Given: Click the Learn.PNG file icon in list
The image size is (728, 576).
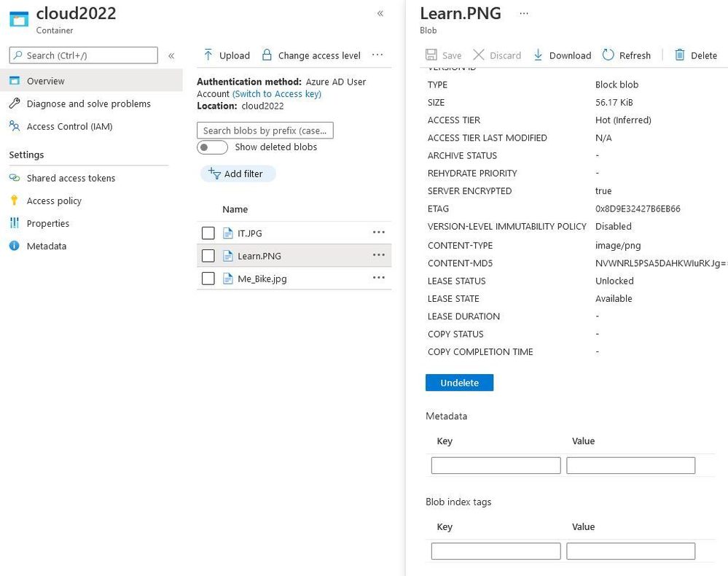Looking at the screenshot, I should point(228,255).
